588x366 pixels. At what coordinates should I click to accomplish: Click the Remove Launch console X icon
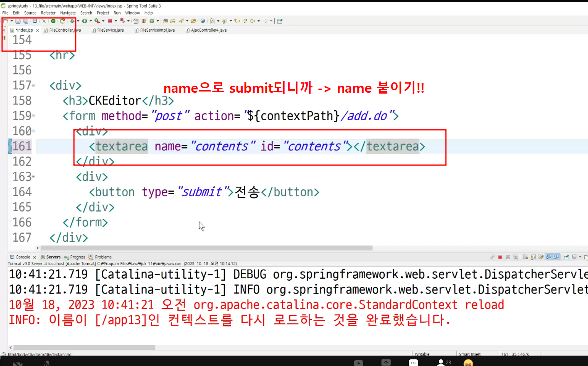pos(508,257)
